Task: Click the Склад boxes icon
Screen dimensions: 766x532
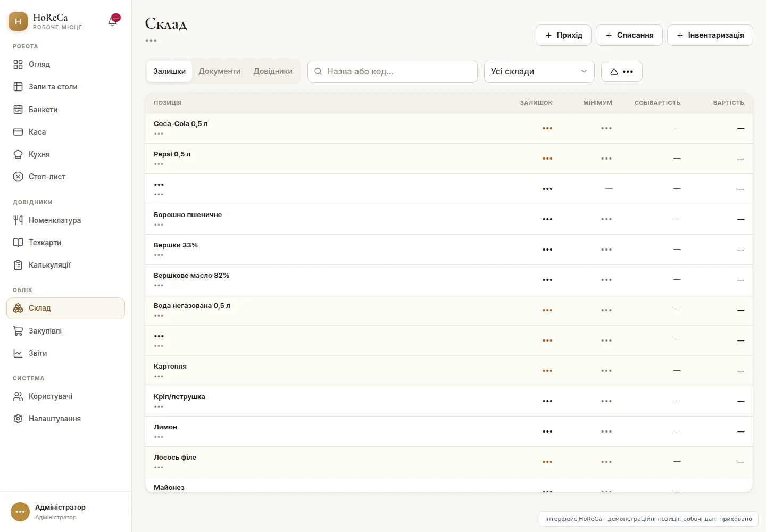Action: 18,308
